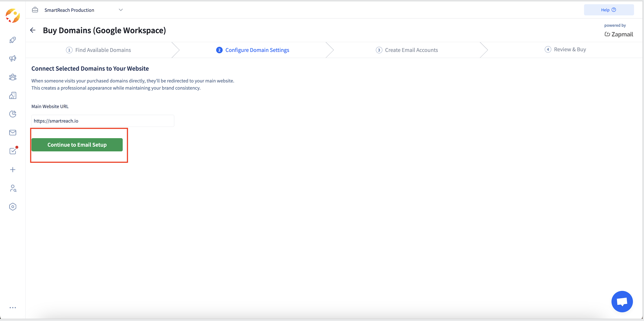The height and width of the screenshot is (321, 644).
Task: Select the Create Email Accounts step
Action: tap(407, 50)
